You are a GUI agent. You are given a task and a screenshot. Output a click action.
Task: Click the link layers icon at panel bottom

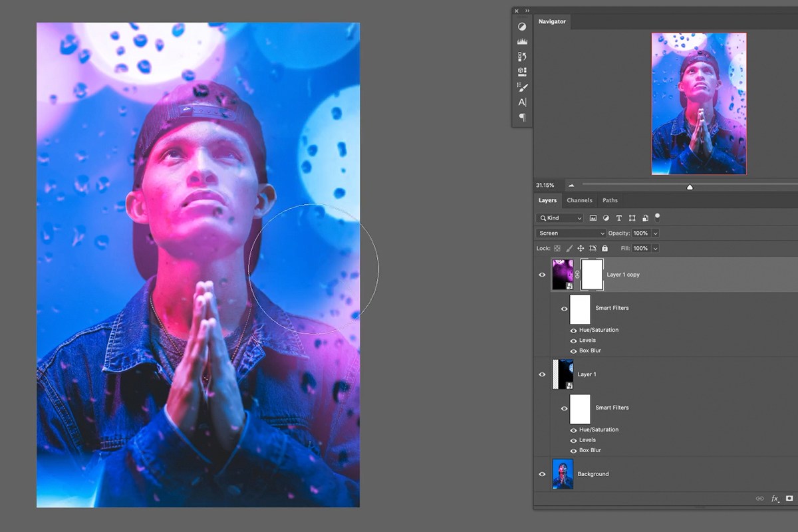point(759,498)
